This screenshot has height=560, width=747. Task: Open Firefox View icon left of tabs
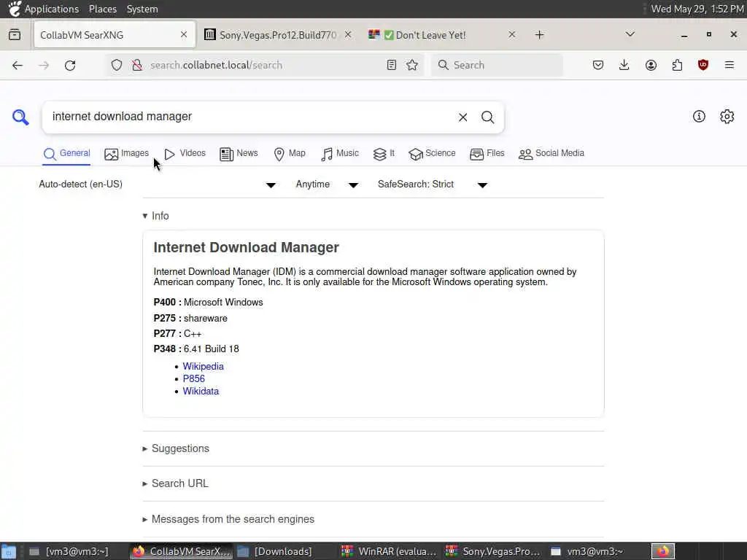click(x=15, y=35)
